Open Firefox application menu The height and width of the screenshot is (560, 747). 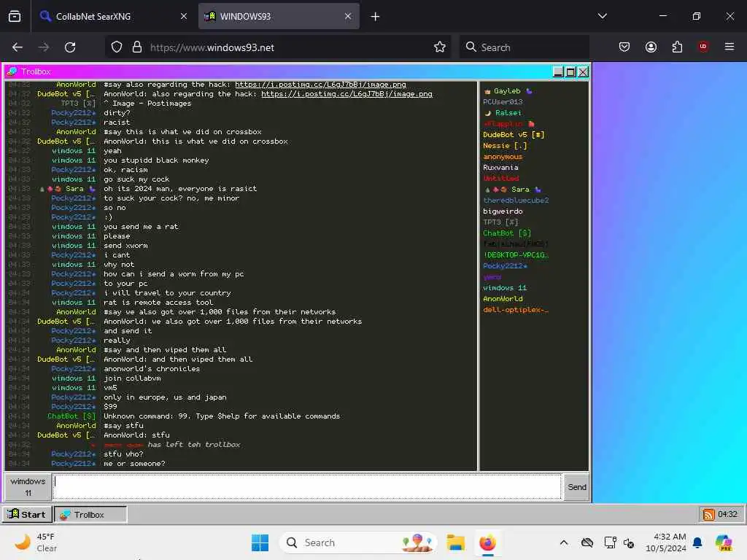point(729,47)
